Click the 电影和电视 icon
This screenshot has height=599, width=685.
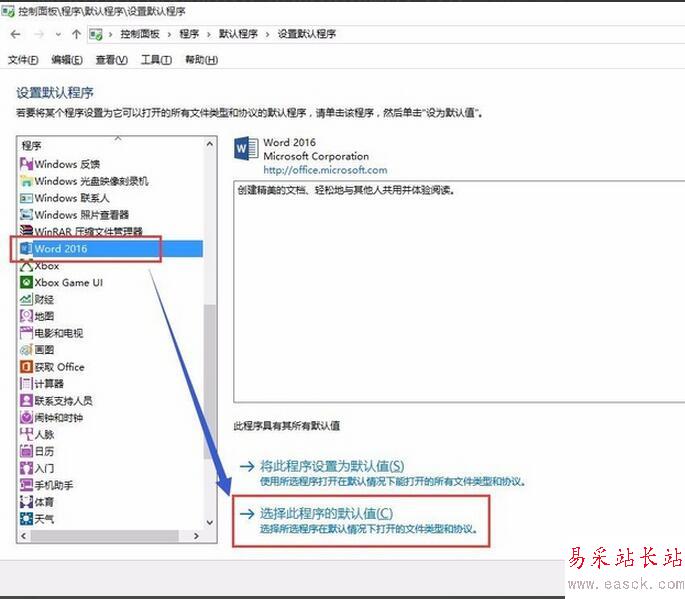26,333
